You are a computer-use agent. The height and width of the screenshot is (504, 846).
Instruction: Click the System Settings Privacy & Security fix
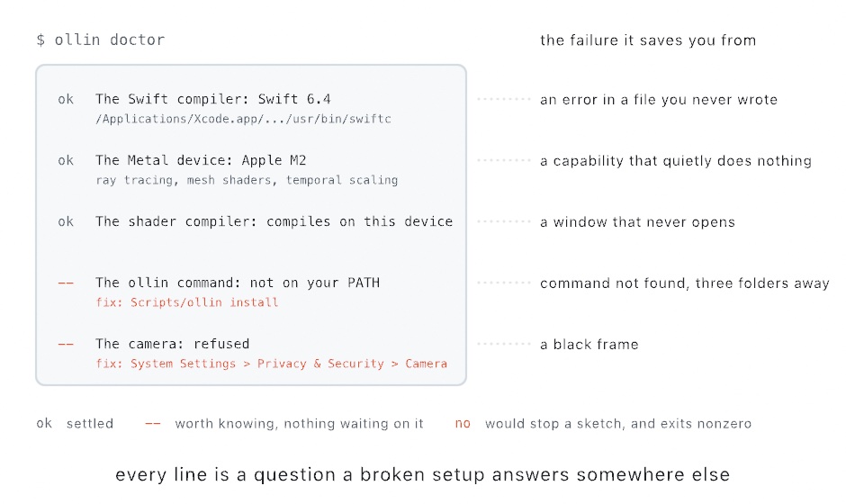point(272,364)
